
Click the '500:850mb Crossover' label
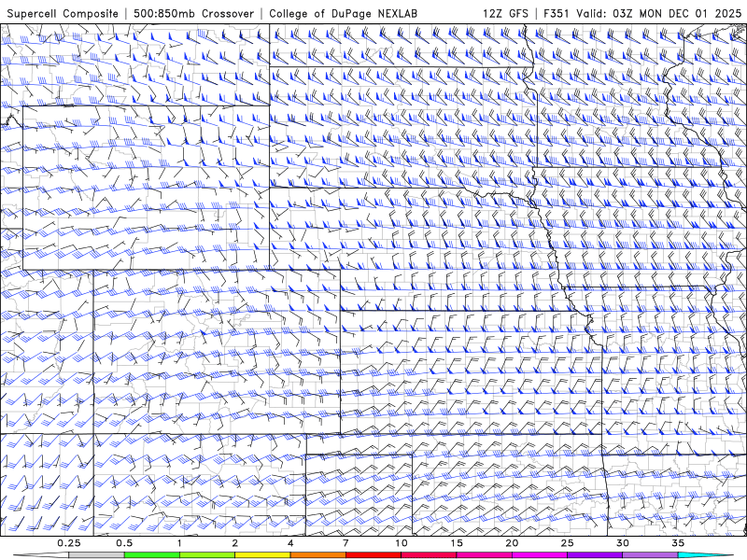point(193,13)
